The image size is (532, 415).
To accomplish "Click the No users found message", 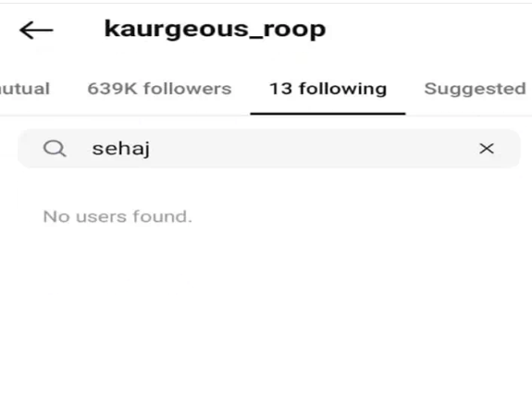I will point(118,216).
